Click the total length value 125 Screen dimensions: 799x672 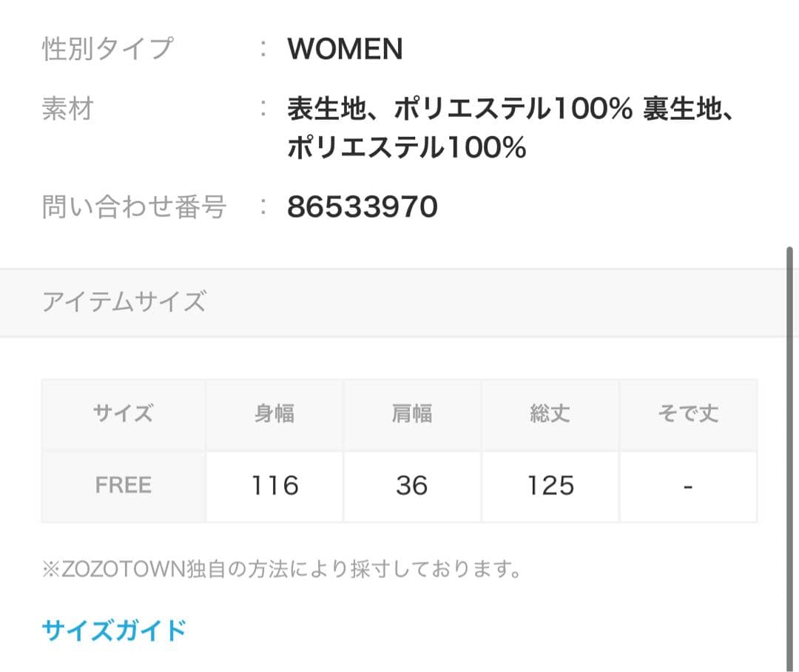(x=550, y=485)
